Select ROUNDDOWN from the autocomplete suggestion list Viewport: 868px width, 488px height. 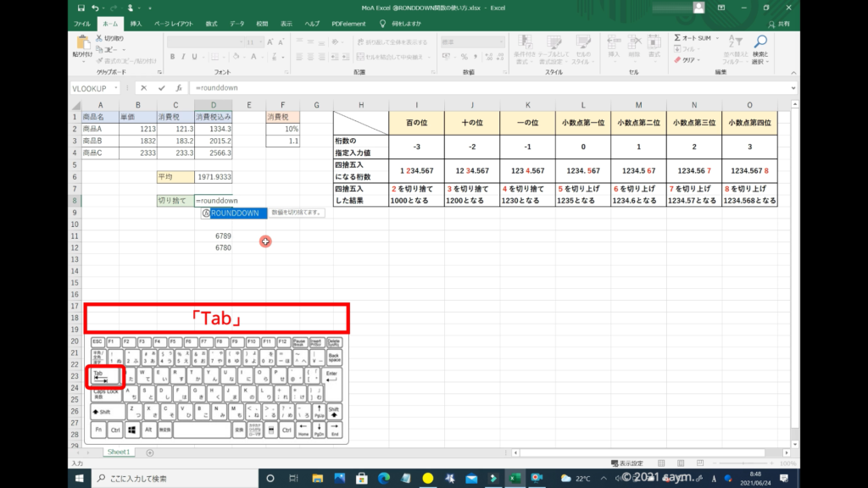point(235,213)
